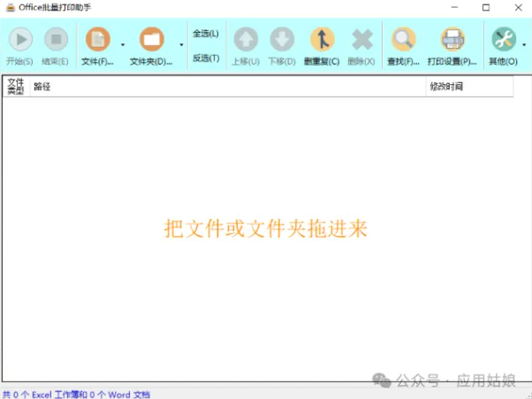
Task: Click the File Type (文件类型) column header
Action: 15,87
